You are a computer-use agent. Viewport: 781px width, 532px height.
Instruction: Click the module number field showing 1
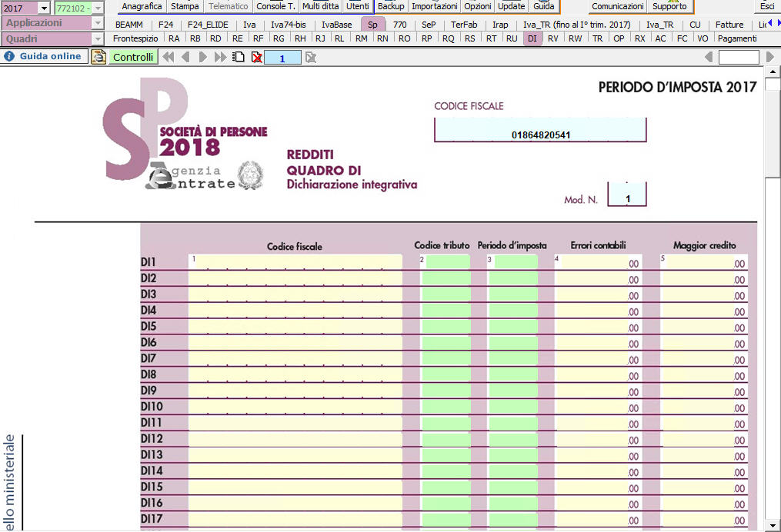[x=282, y=58]
